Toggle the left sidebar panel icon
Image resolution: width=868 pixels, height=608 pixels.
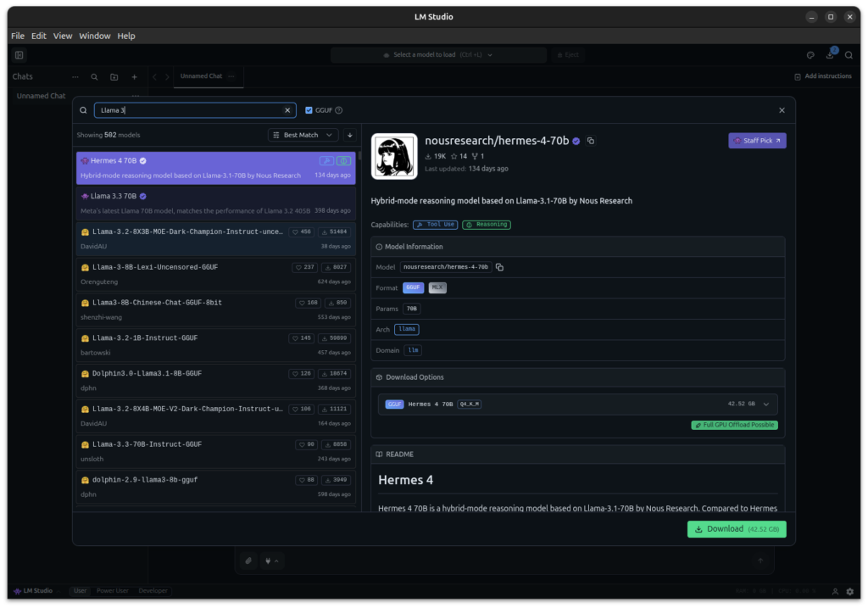[19, 53]
